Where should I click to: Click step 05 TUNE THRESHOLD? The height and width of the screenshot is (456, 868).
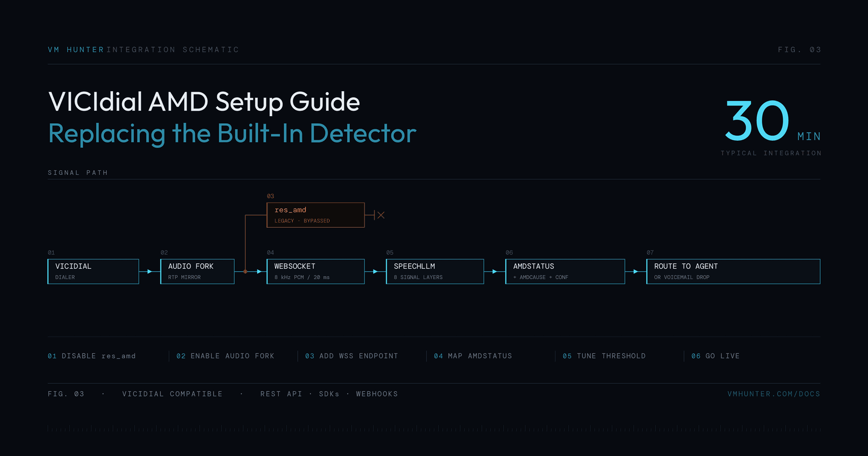click(x=604, y=356)
